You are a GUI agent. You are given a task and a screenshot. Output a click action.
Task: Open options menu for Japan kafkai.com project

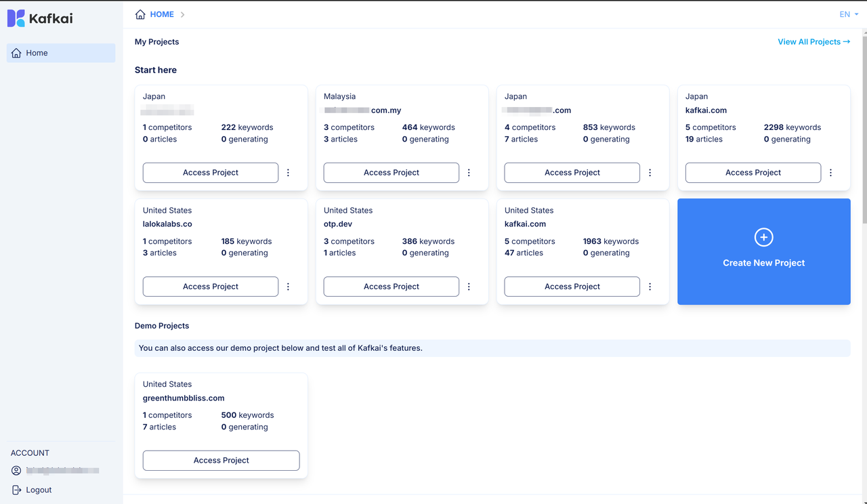point(830,173)
